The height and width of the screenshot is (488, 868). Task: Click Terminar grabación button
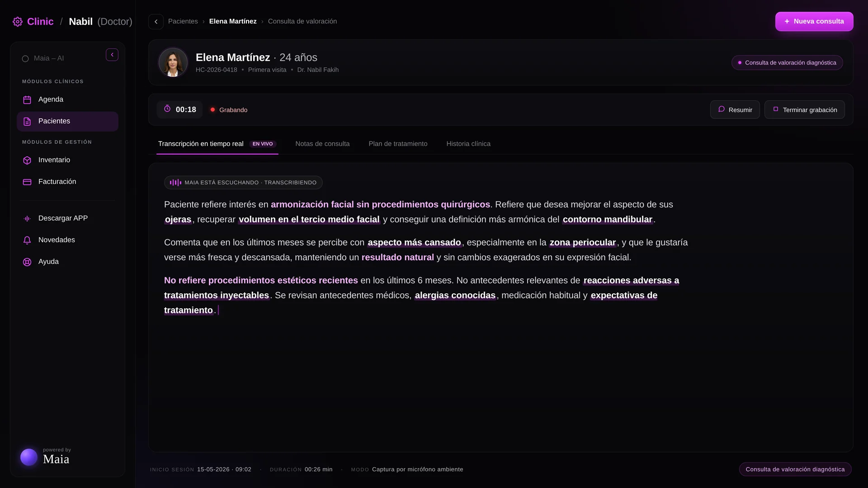[x=804, y=110]
